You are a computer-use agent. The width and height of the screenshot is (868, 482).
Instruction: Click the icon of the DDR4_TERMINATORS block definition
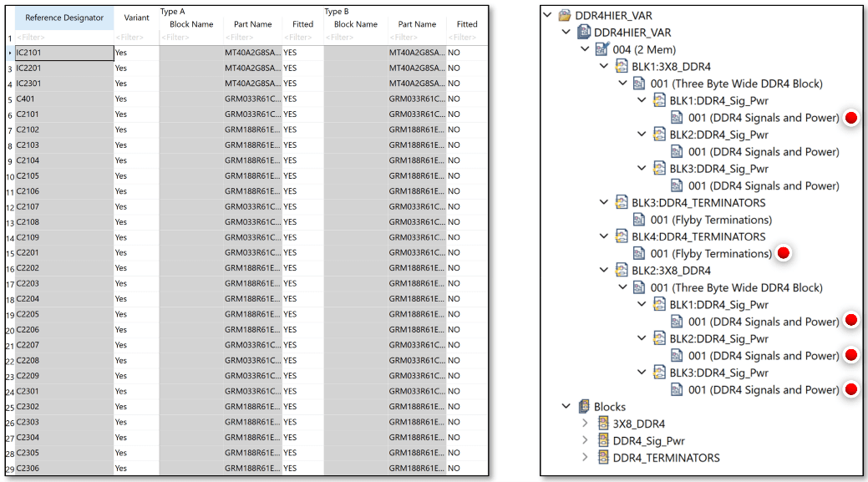pyautogui.click(x=603, y=458)
